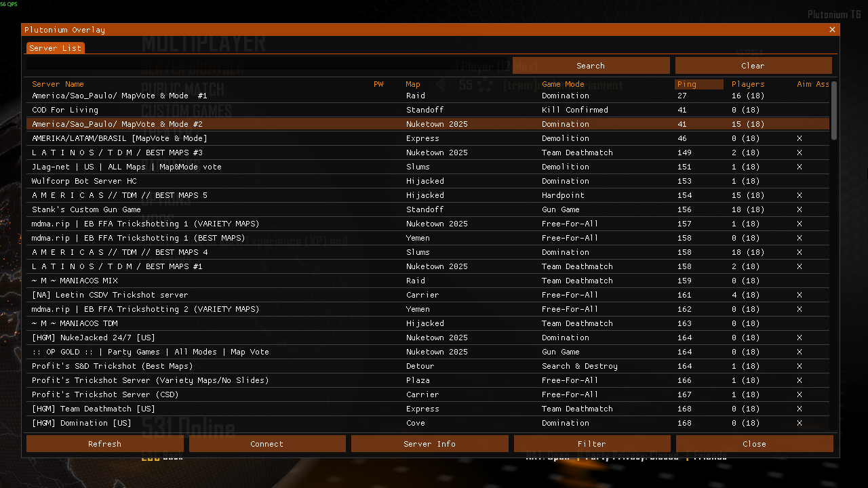Click the Kill Confirmed game mode cell
868x488 pixels.
click(x=575, y=110)
